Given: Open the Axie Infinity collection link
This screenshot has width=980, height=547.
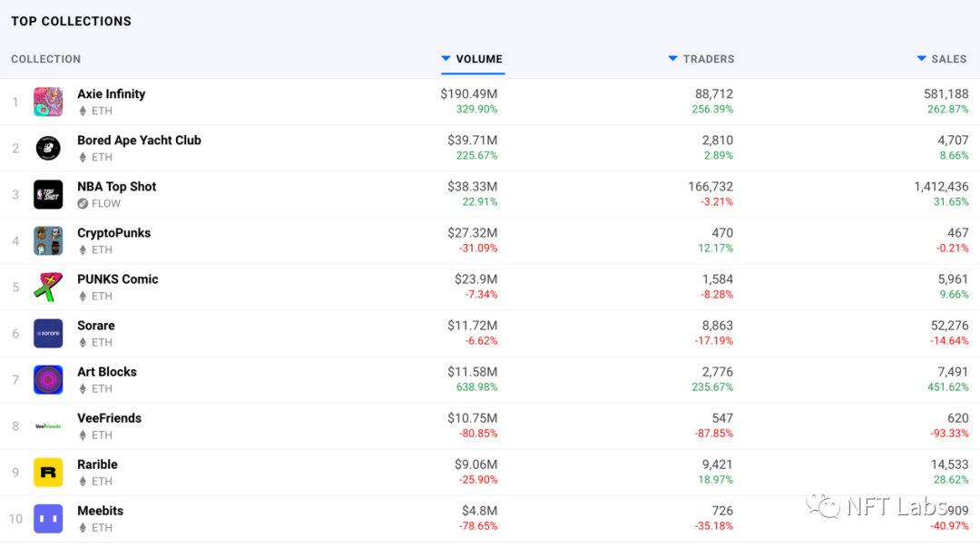Looking at the screenshot, I should [x=112, y=93].
